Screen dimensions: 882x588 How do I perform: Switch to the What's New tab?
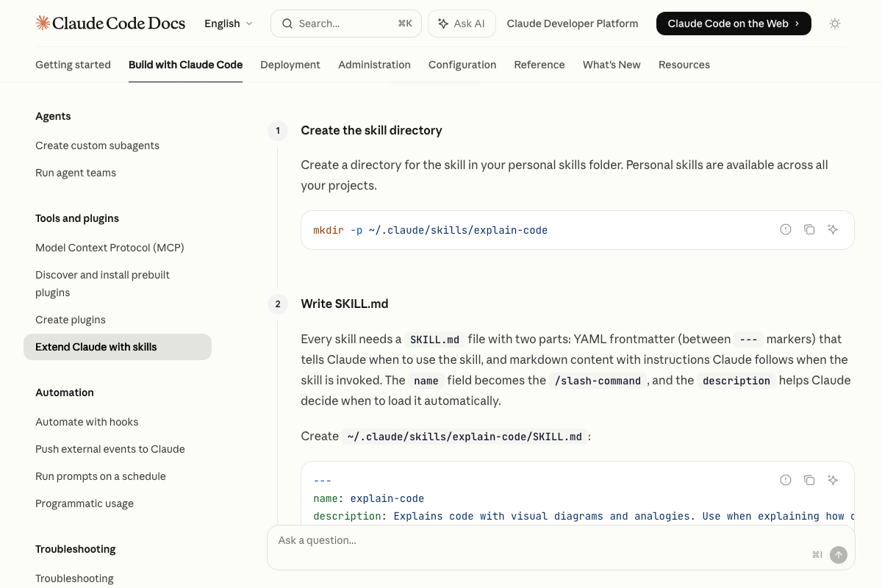pos(612,65)
